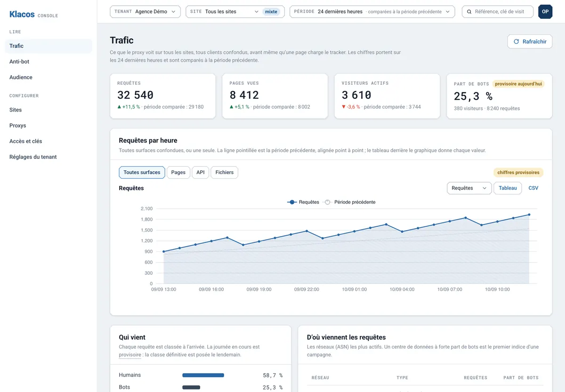Screen dimensions: 565x392
Task: Click the provisoire aujourd'hui badge
Action: tap(518, 84)
